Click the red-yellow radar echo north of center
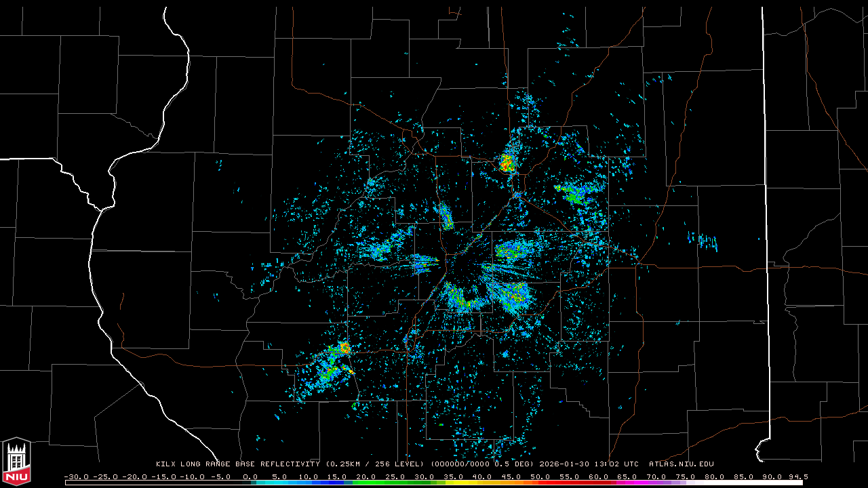The height and width of the screenshot is (488, 868). [506, 163]
